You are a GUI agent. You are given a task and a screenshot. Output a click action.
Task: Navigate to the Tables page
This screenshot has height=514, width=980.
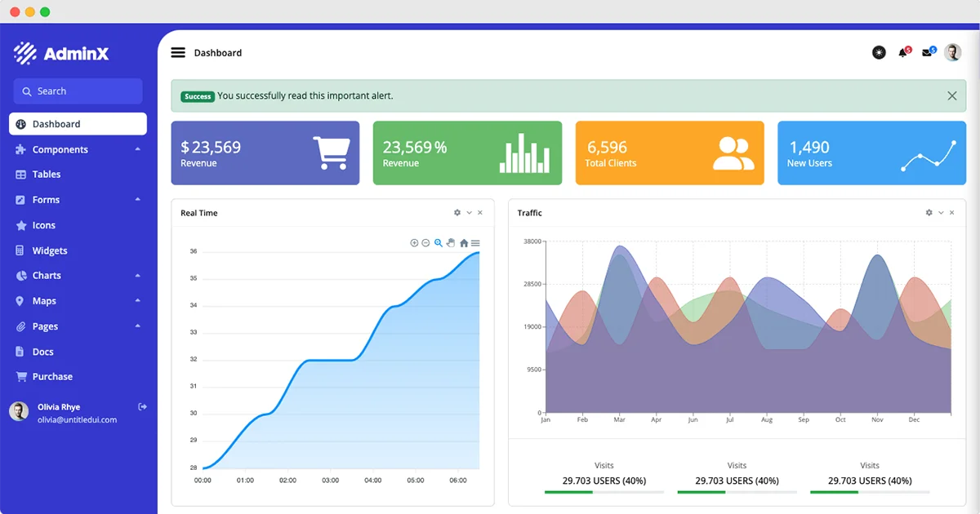[47, 174]
